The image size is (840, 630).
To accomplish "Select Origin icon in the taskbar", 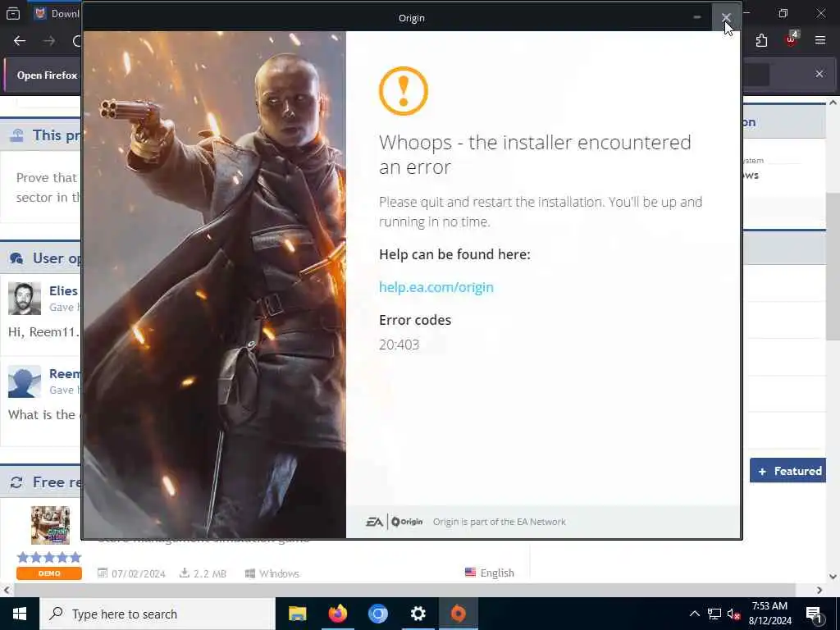I will 458,614.
